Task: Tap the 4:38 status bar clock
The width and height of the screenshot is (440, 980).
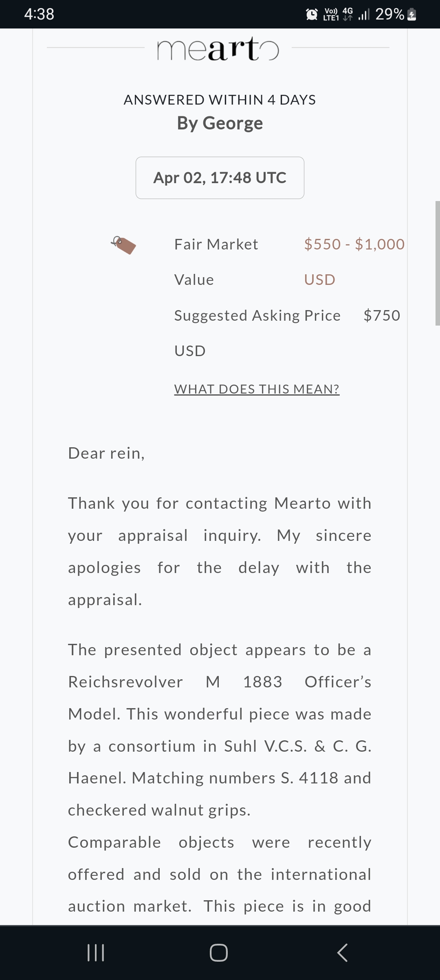Action: 39,14
